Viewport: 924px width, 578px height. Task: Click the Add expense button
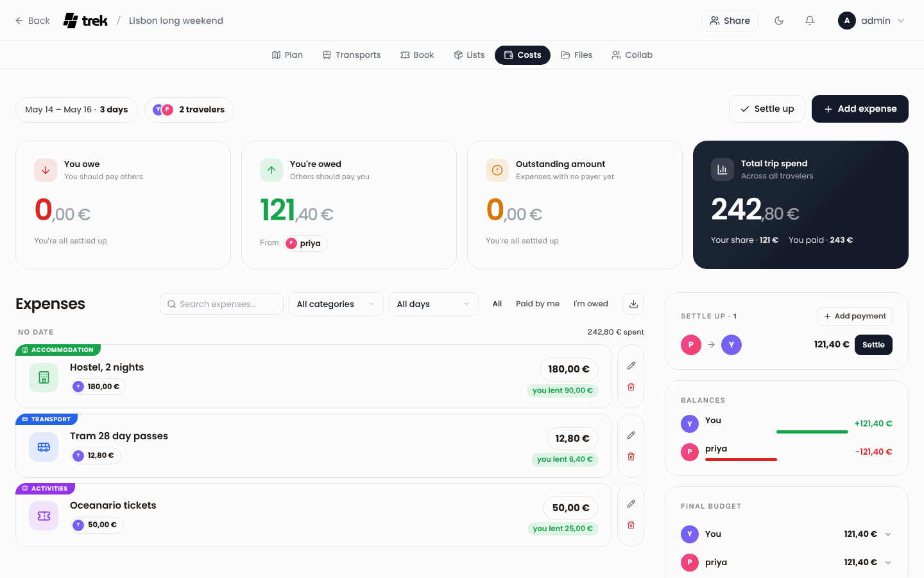(860, 109)
